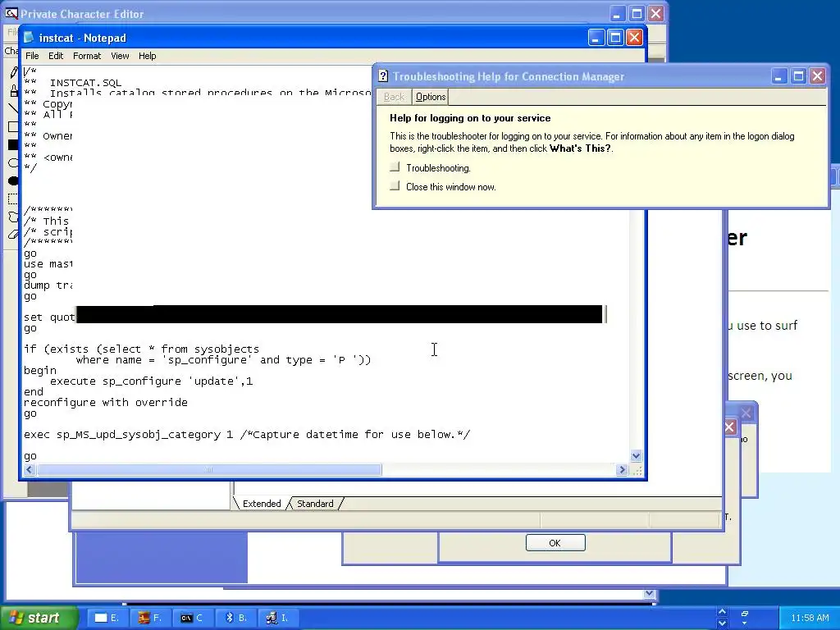Switch to the Bluetooth 'B.' taskbar item

235,618
